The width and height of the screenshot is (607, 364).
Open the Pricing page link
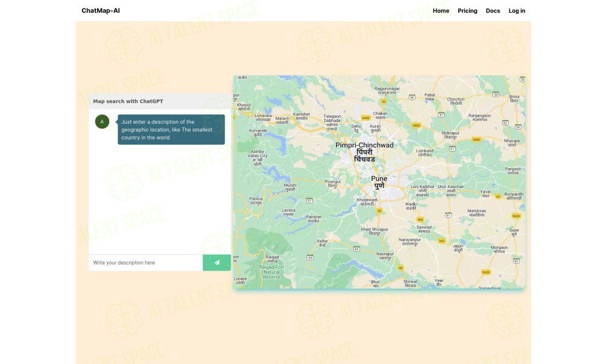click(x=467, y=11)
